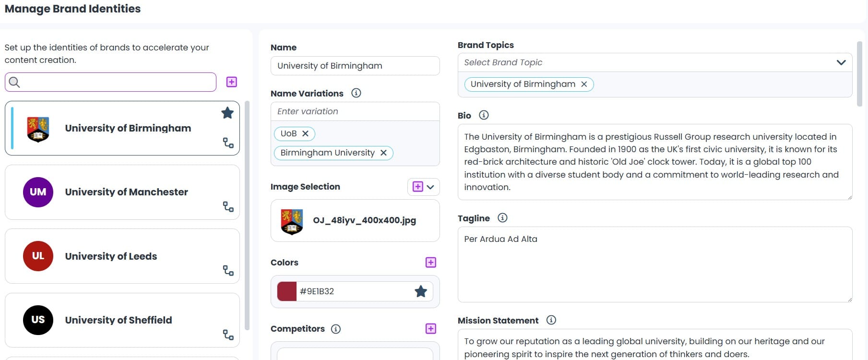
Task: Click the Tagline text area
Action: tap(655, 264)
